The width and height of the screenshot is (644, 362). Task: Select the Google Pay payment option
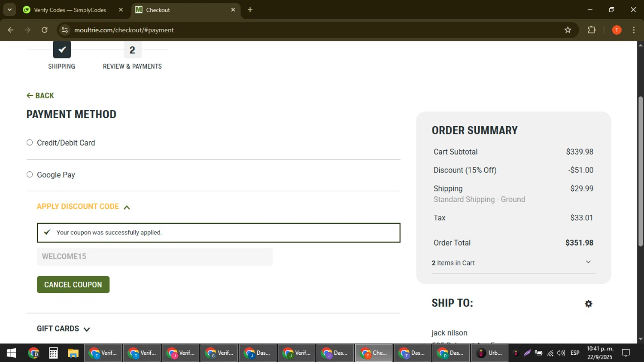[30, 174]
